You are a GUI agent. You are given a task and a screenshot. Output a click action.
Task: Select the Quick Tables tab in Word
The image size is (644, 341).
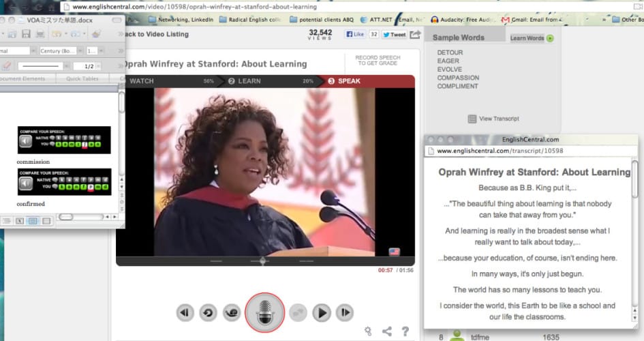[82, 78]
